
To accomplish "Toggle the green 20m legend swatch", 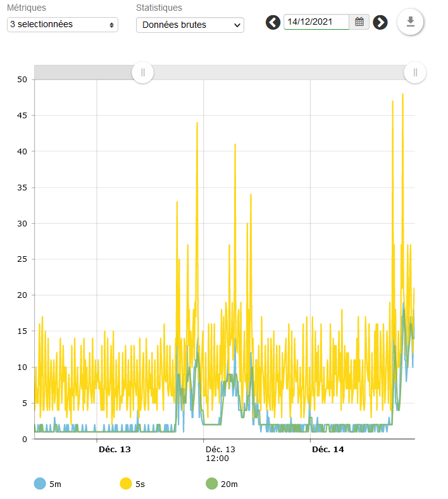I will pyautogui.click(x=212, y=484).
